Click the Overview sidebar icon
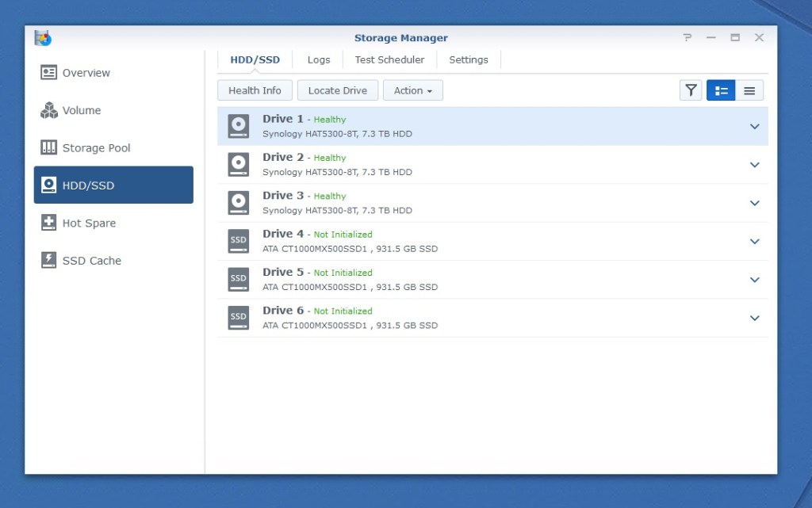Viewport: 812px width, 508px height. pyautogui.click(x=49, y=73)
